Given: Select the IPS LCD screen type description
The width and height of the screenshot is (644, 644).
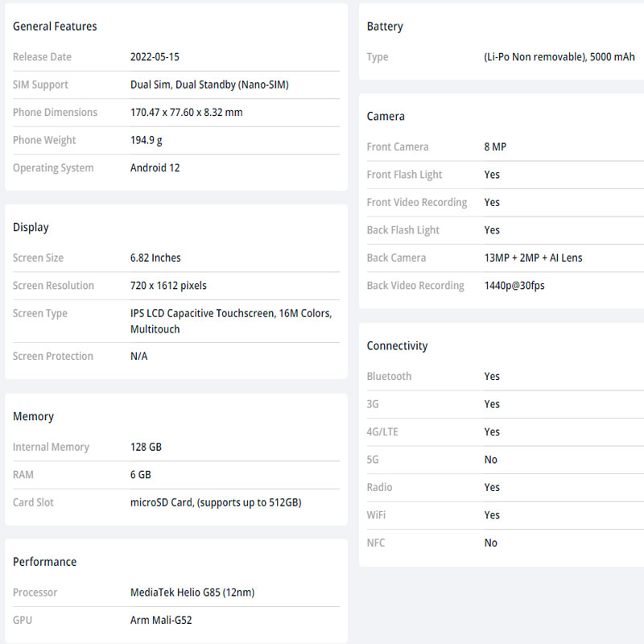Looking at the screenshot, I should [x=231, y=321].
